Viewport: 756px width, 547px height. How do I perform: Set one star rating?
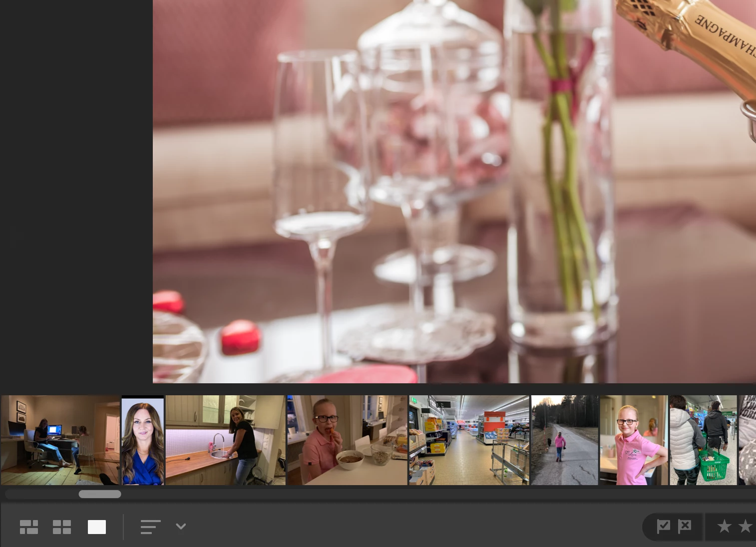point(724,526)
